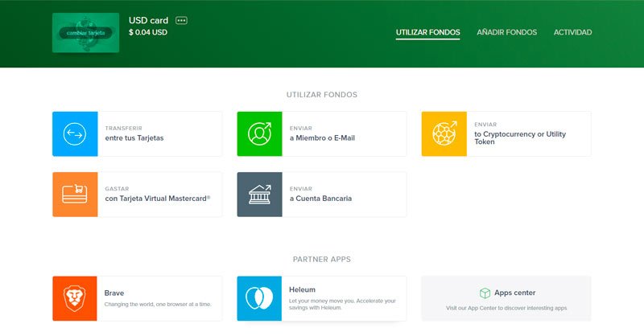Click the PARTNER APPS section heading
The height and width of the screenshot is (336, 644).
pyautogui.click(x=321, y=260)
